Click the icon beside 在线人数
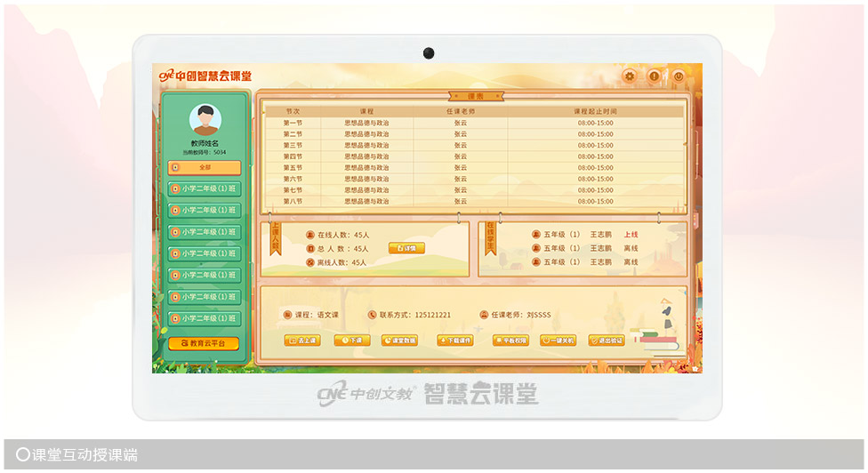This screenshot has width=868, height=473. coord(310,235)
